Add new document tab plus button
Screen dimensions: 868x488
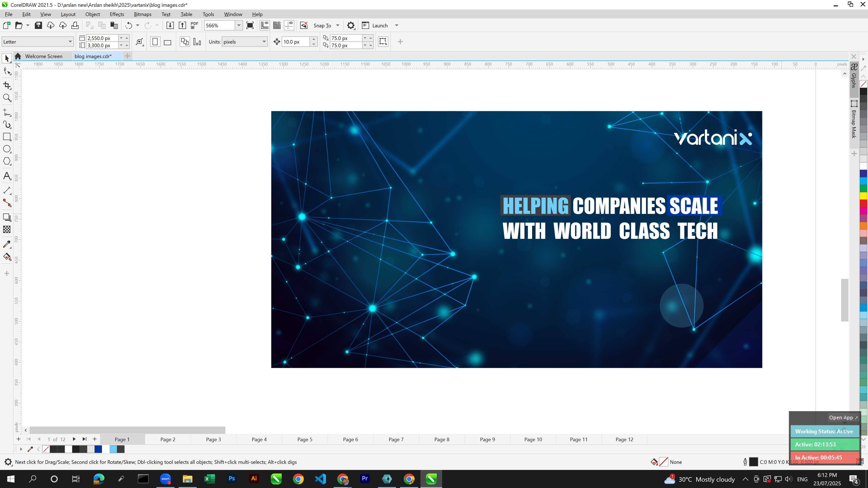point(127,56)
